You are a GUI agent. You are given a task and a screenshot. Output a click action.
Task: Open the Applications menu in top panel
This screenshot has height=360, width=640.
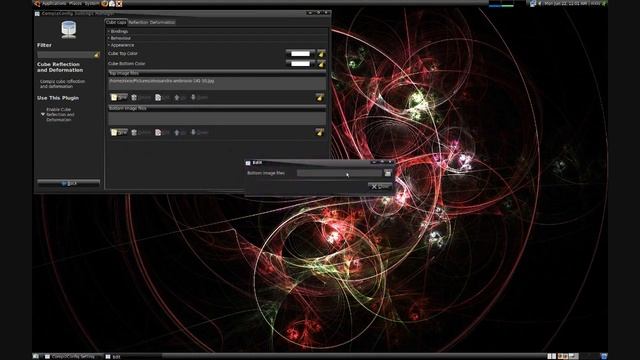(54, 3)
